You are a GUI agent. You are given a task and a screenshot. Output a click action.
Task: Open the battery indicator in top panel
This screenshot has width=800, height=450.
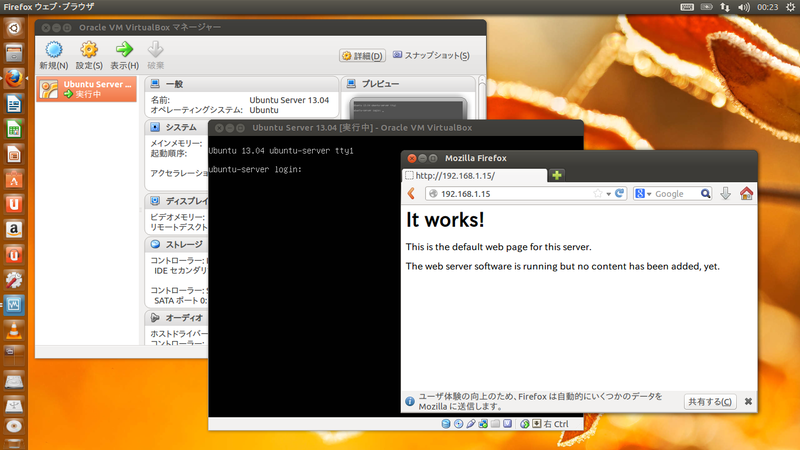click(707, 7)
